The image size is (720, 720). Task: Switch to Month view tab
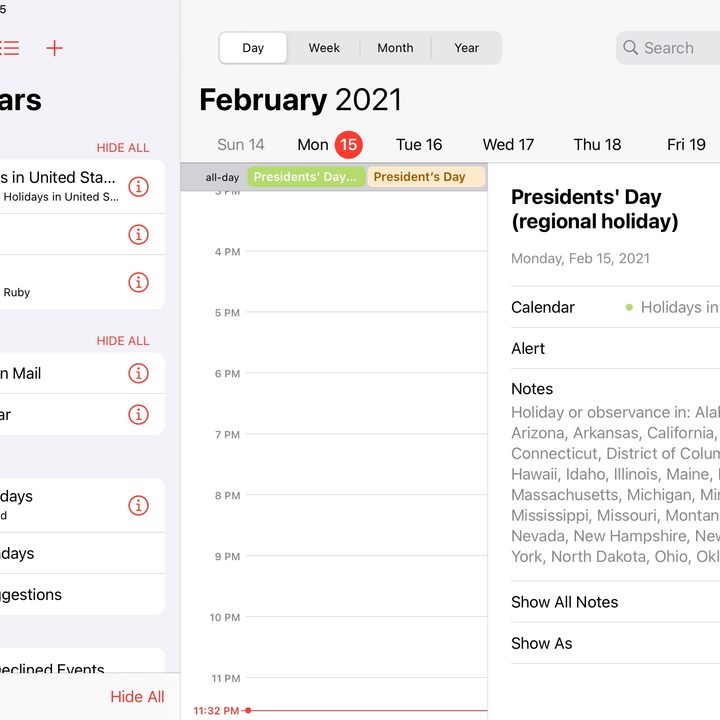tap(395, 48)
